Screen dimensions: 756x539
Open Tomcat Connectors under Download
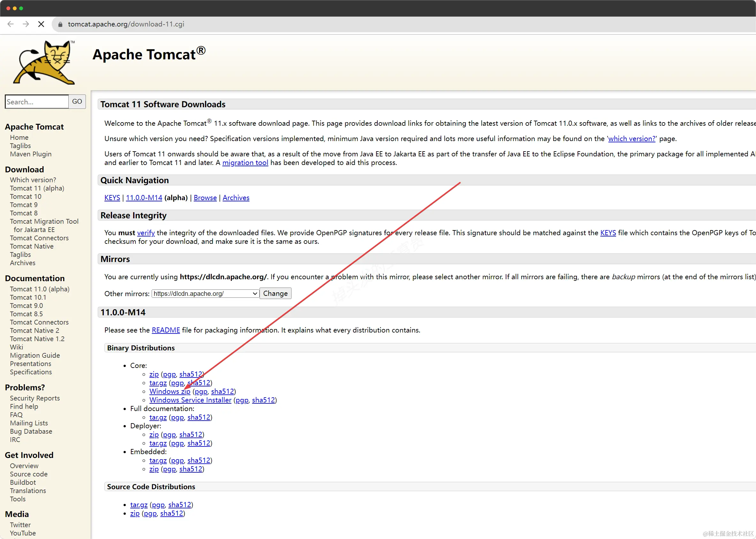click(39, 238)
